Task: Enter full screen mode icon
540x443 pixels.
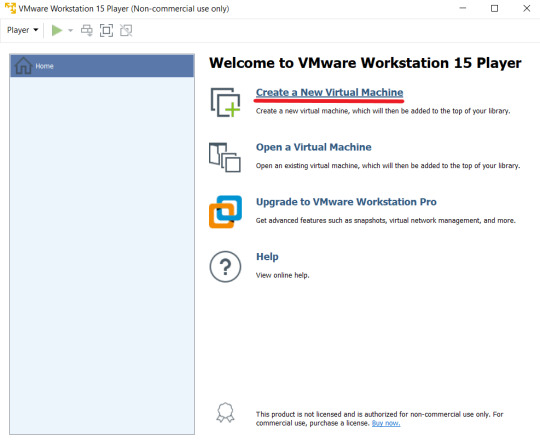Action: click(x=106, y=30)
